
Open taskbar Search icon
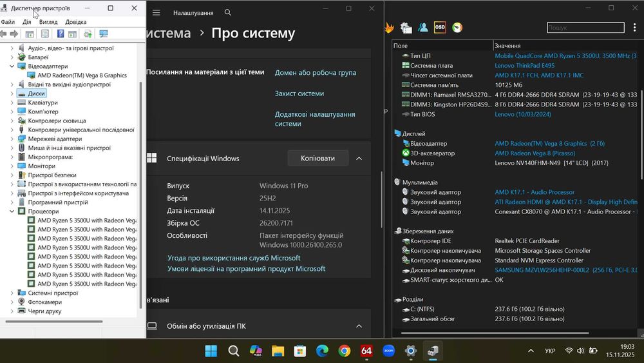click(x=233, y=351)
